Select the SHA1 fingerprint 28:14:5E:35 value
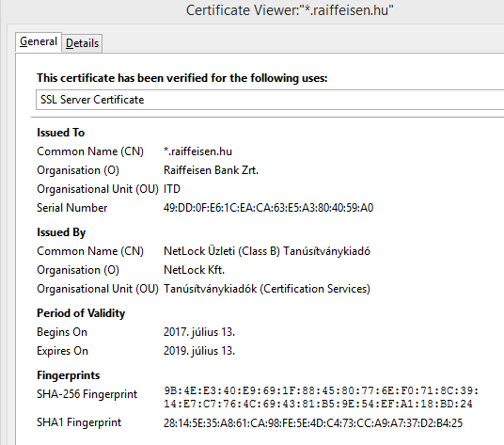Screen dimensions: 504x445 [x=313, y=422]
